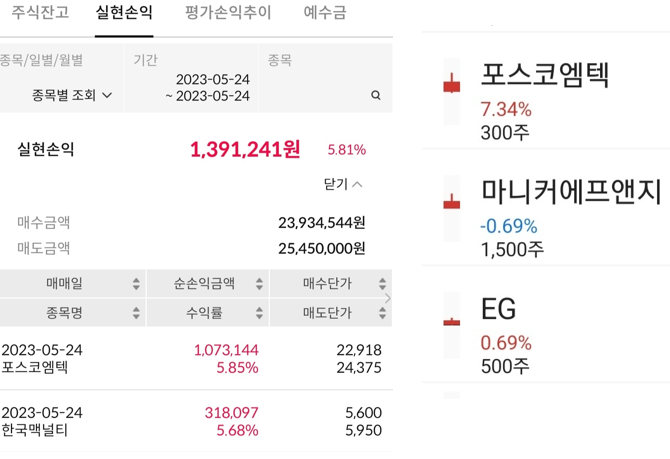Open the 종목별 조회 dropdown
The image size is (670, 459).
tap(72, 95)
